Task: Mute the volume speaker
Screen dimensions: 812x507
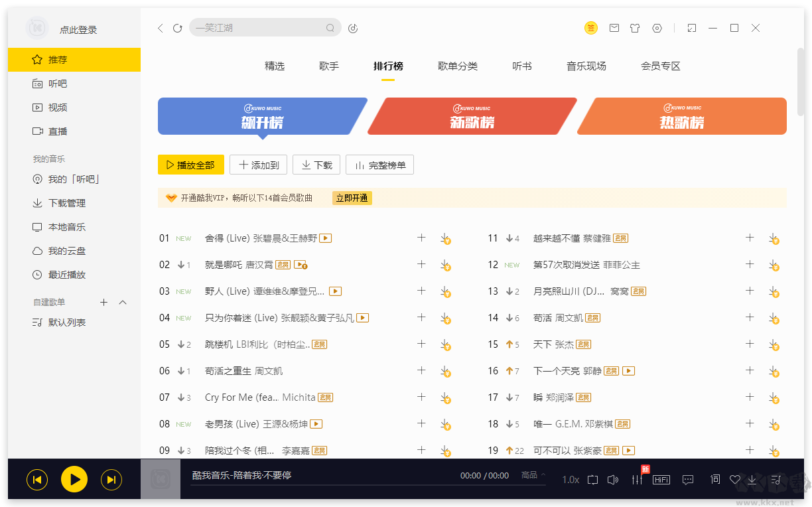Action: (x=613, y=479)
